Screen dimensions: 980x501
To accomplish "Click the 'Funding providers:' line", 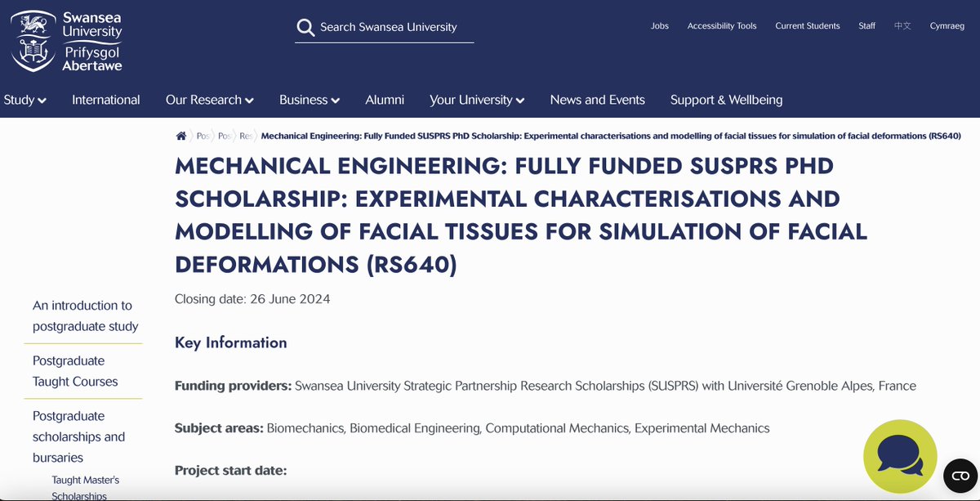I will 546,386.
